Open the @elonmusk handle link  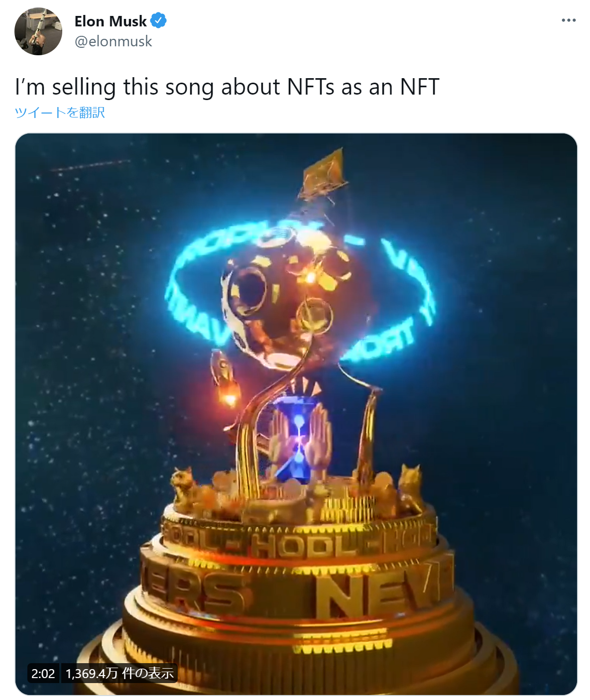(x=113, y=41)
